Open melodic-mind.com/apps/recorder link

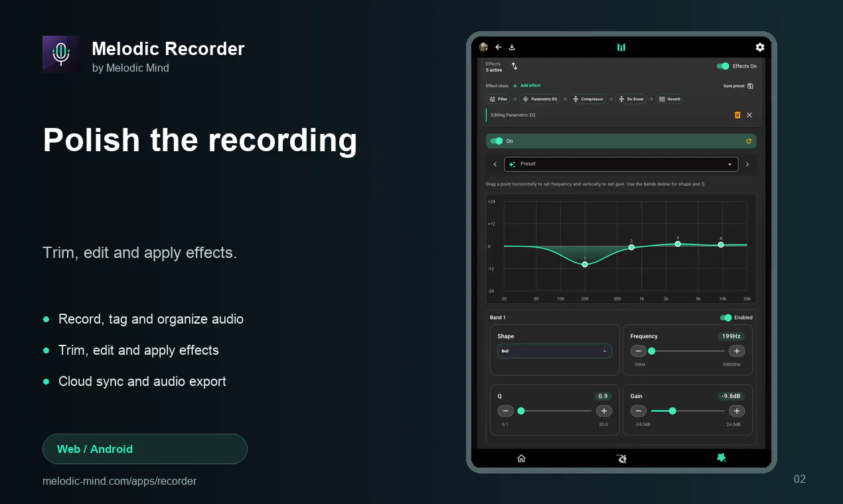point(119,481)
